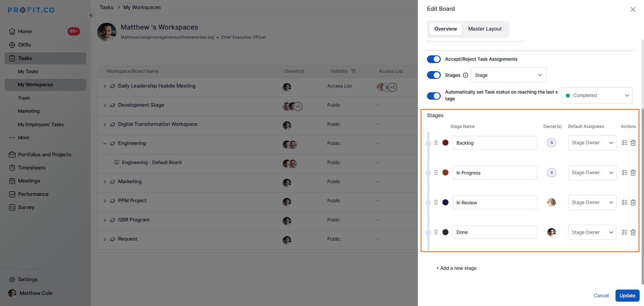Expand the Daily Leadership Huddle Meeting row
This screenshot has width=644, height=306.
[x=105, y=86]
